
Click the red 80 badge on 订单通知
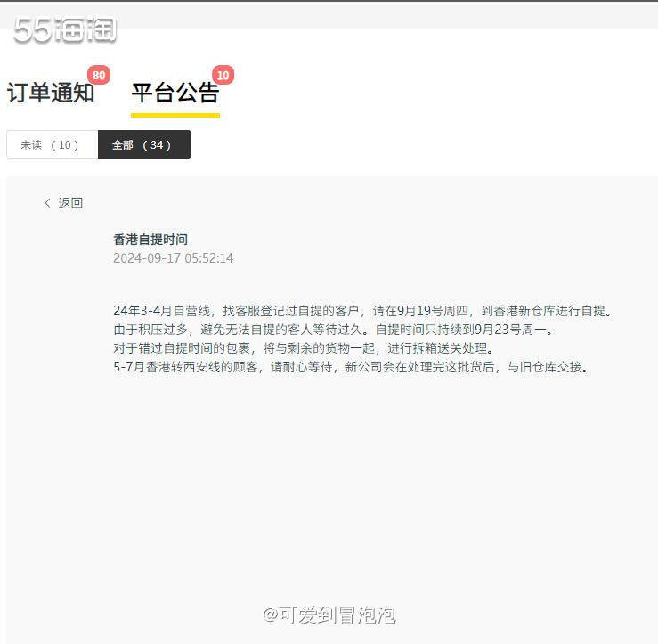(99, 75)
